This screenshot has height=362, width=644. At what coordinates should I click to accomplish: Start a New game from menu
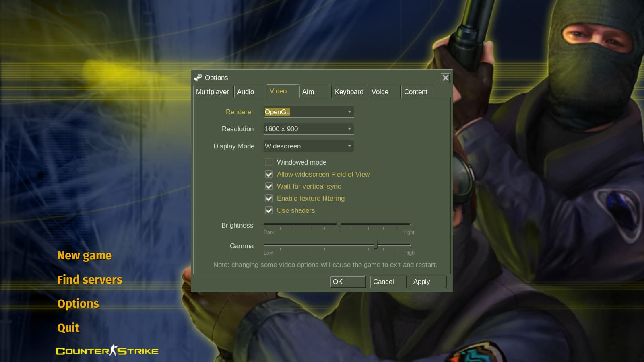pyautogui.click(x=85, y=256)
